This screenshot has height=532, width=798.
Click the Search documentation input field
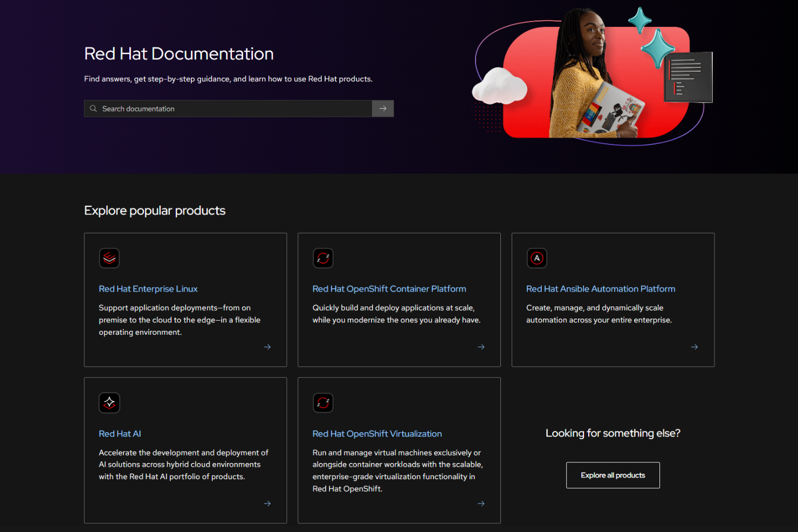[228, 108]
